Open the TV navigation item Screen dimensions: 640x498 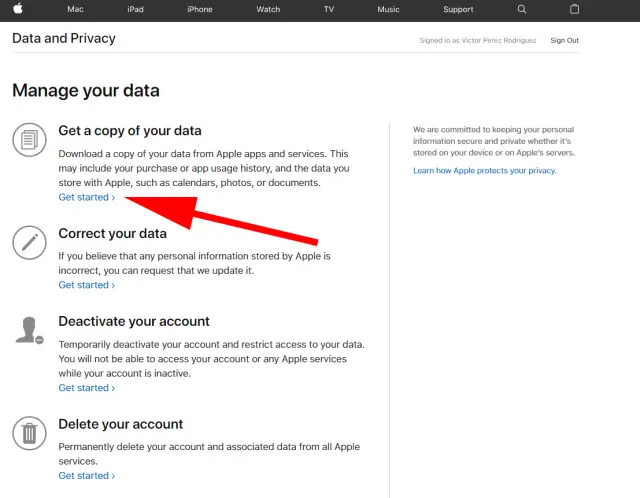coord(329,9)
